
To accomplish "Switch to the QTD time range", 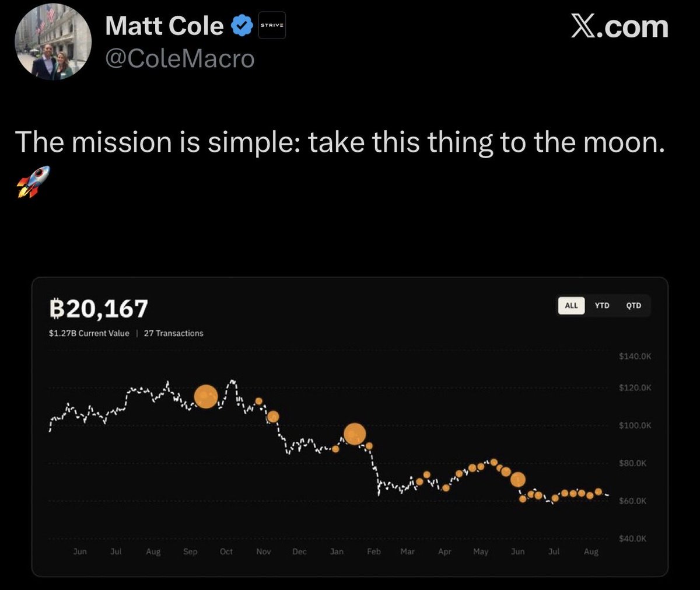I will [633, 306].
